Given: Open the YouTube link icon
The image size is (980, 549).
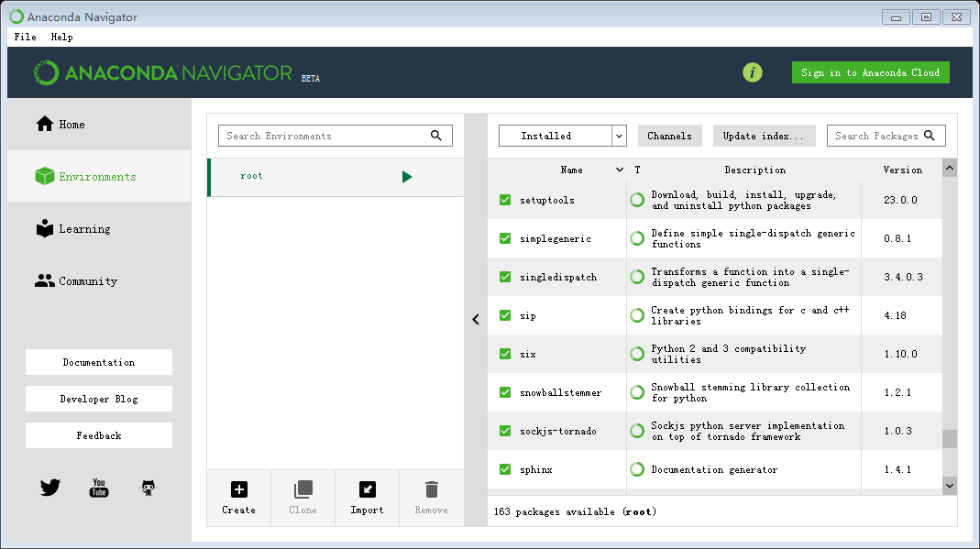Looking at the screenshot, I should [99, 488].
